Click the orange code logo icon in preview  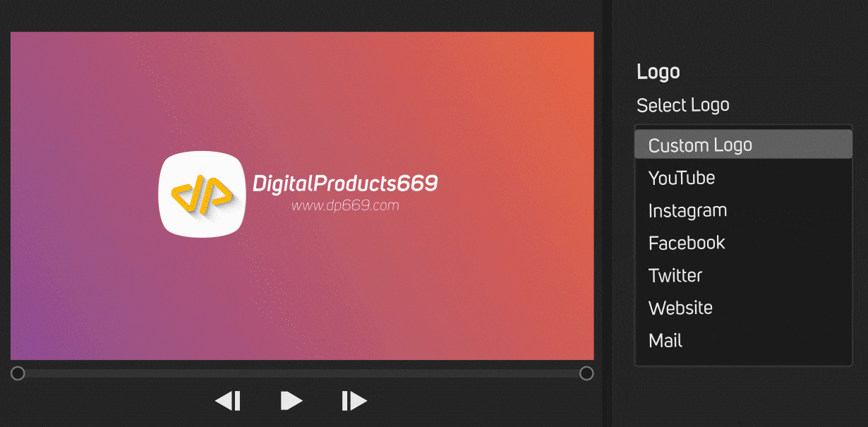click(201, 195)
